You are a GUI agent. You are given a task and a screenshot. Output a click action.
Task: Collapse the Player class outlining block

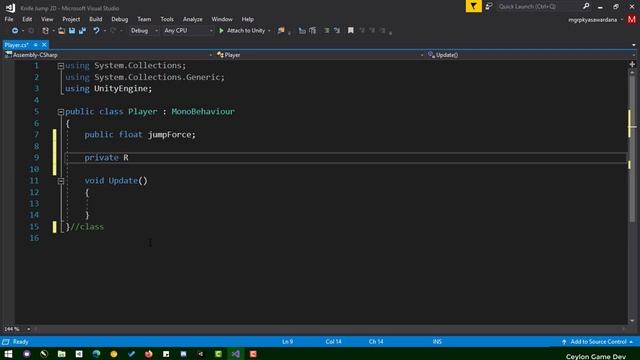(x=60, y=112)
